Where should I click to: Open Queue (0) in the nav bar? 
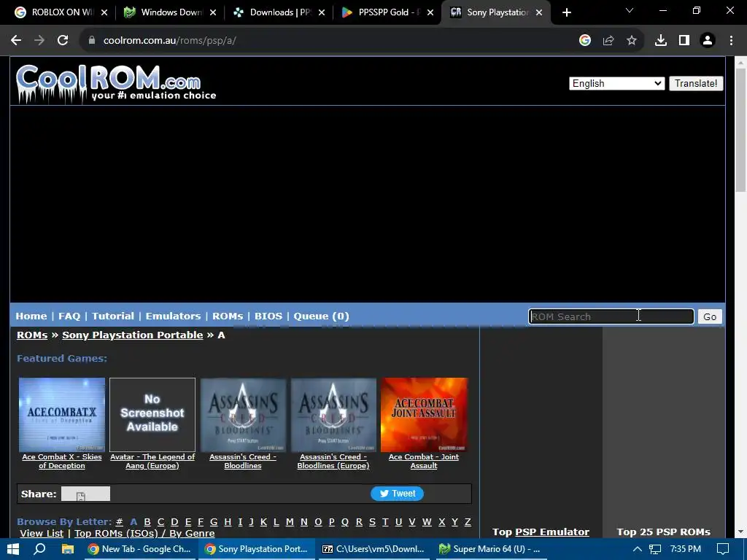click(x=321, y=316)
